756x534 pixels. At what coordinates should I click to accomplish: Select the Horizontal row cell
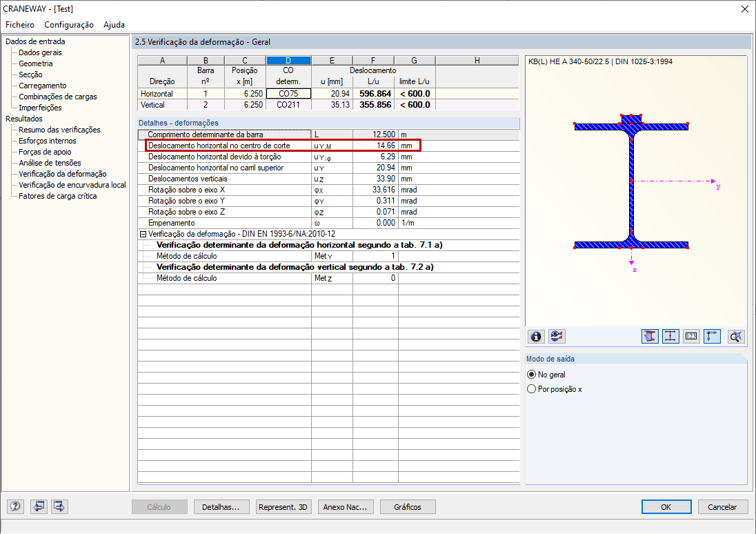coord(163,94)
